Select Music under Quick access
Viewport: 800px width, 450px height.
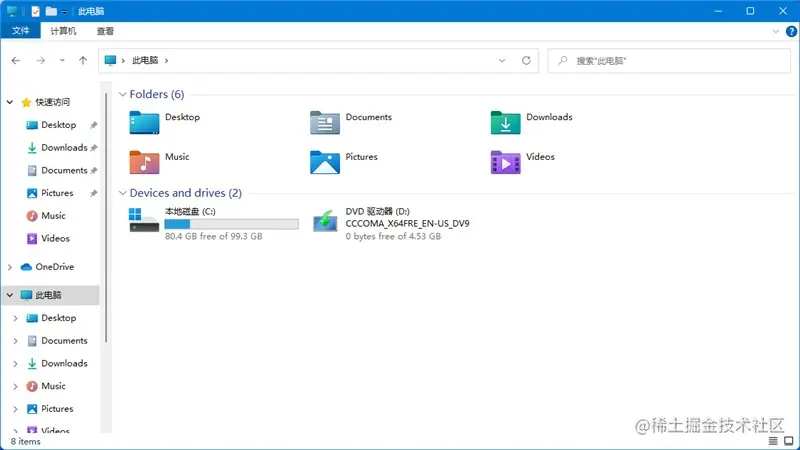pyautogui.click(x=53, y=216)
